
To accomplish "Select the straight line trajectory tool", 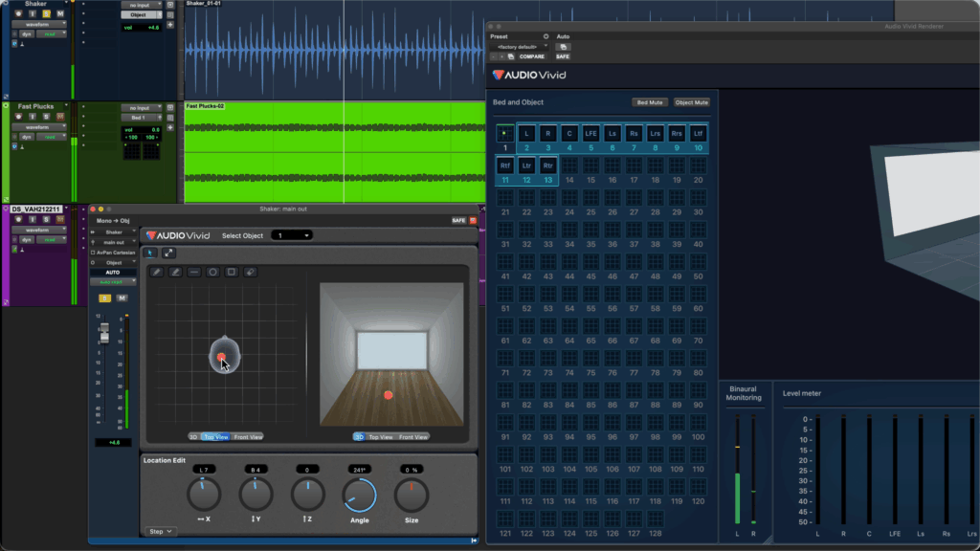I will [194, 273].
